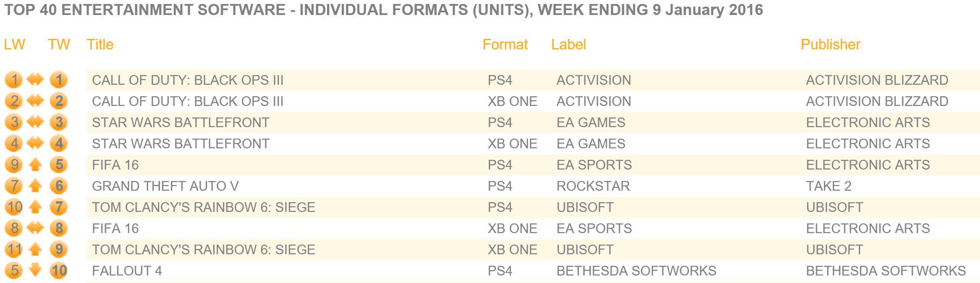The width and height of the screenshot is (980, 283).
Task: Click the no-change arrows for Star Wars Battlefront PS4
Action: 35,122
